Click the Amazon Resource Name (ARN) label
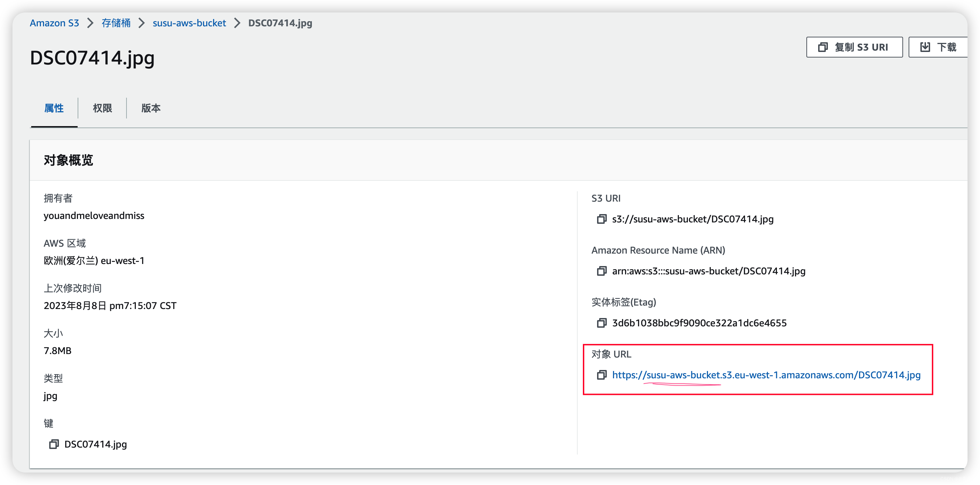 coord(658,250)
